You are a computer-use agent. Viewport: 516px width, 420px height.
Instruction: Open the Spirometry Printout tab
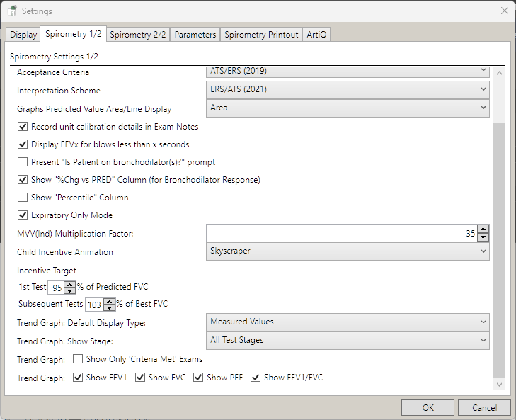[261, 35]
